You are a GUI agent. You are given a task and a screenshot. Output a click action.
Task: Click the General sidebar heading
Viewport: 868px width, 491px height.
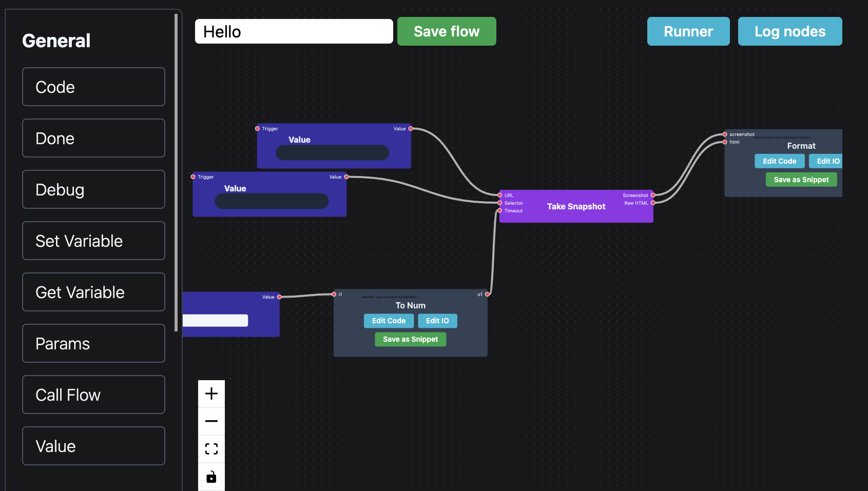point(56,41)
